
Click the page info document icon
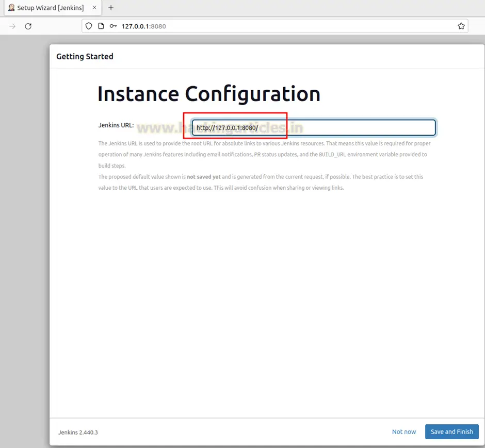point(101,26)
